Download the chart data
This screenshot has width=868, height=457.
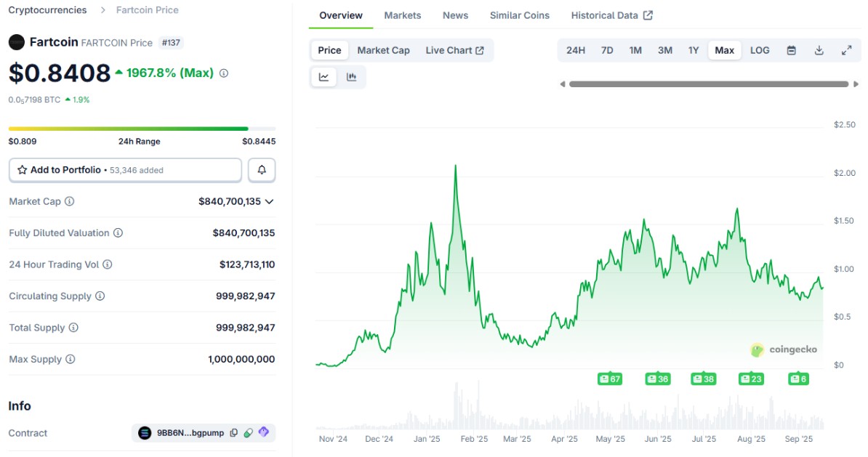819,50
